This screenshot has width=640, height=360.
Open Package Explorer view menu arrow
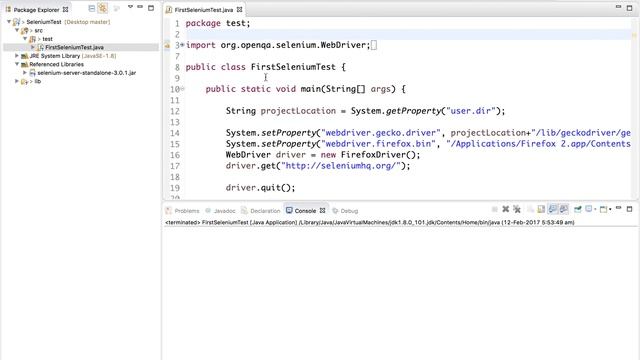(x=130, y=7)
